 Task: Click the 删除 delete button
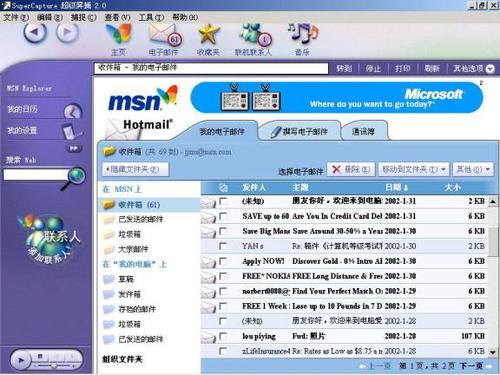(x=351, y=169)
